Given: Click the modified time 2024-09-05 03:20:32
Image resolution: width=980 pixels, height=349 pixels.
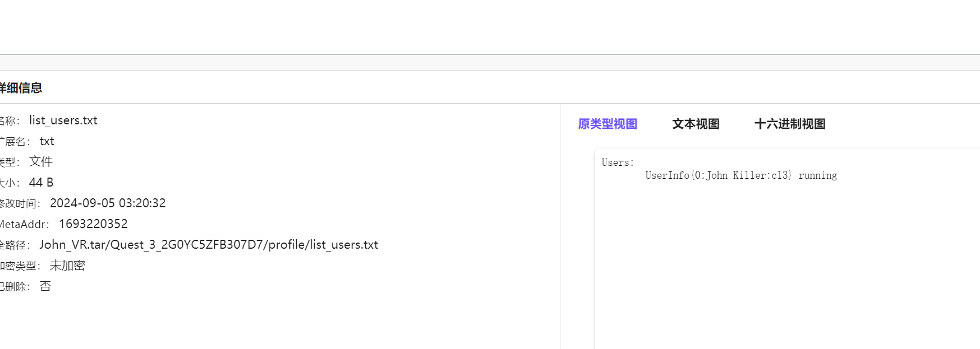Looking at the screenshot, I should pyautogui.click(x=108, y=203).
